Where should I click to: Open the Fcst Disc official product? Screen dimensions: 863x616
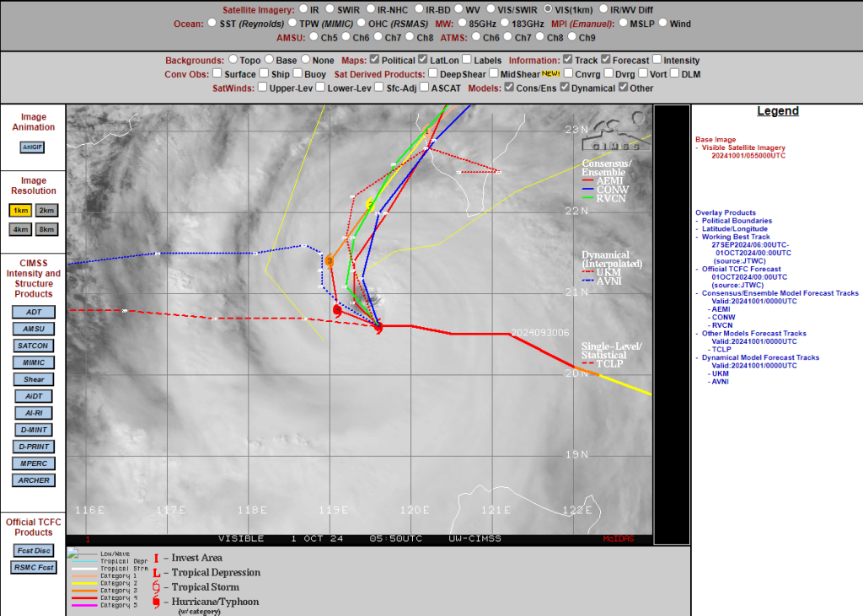tap(34, 550)
